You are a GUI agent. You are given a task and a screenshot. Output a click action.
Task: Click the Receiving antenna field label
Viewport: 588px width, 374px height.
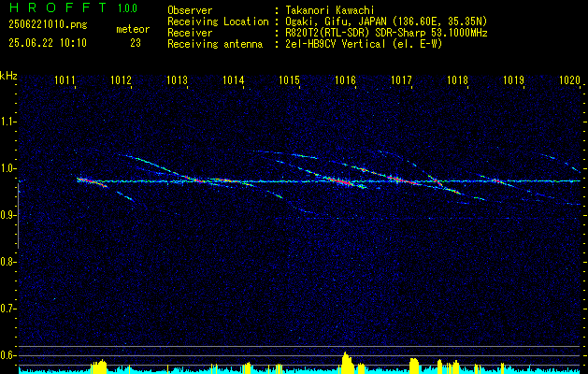215,44
